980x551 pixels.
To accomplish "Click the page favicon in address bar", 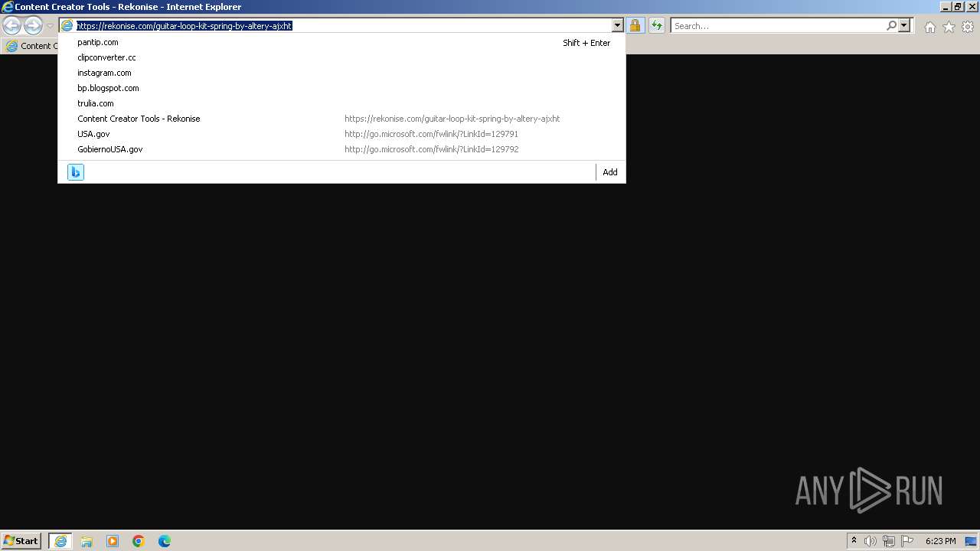I will click(x=67, y=26).
